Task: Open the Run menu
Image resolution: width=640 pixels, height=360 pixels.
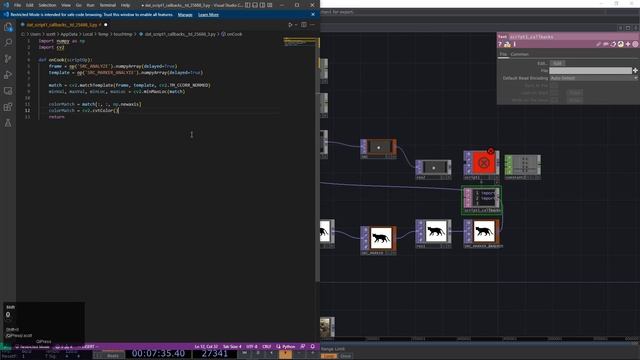Action: point(90,5)
